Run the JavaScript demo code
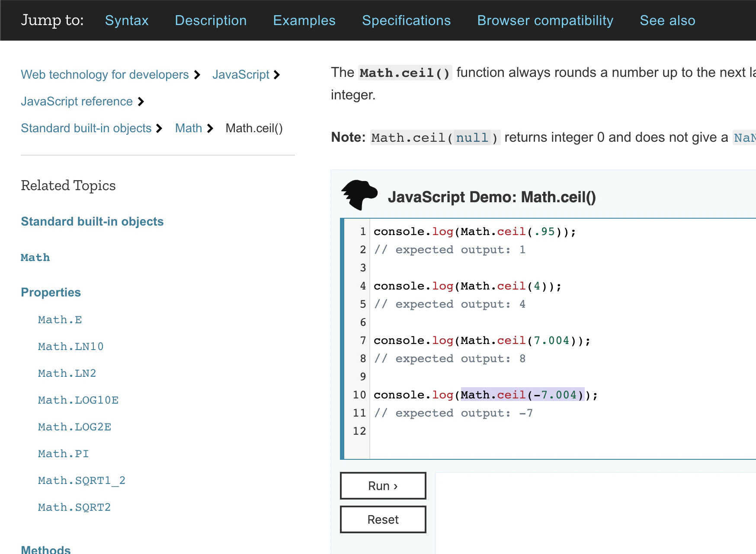Image resolution: width=756 pixels, height=554 pixels. pos(383,486)
